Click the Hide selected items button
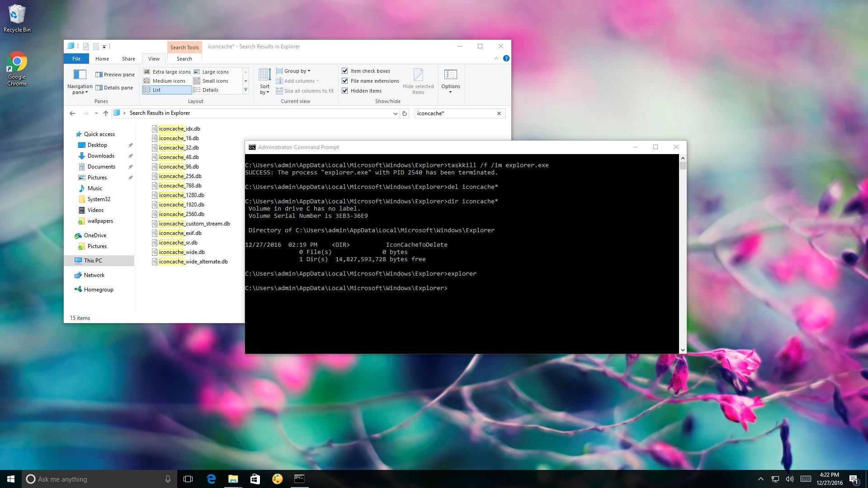The height and width of the screenshot is (488, 868). [418, 80]
